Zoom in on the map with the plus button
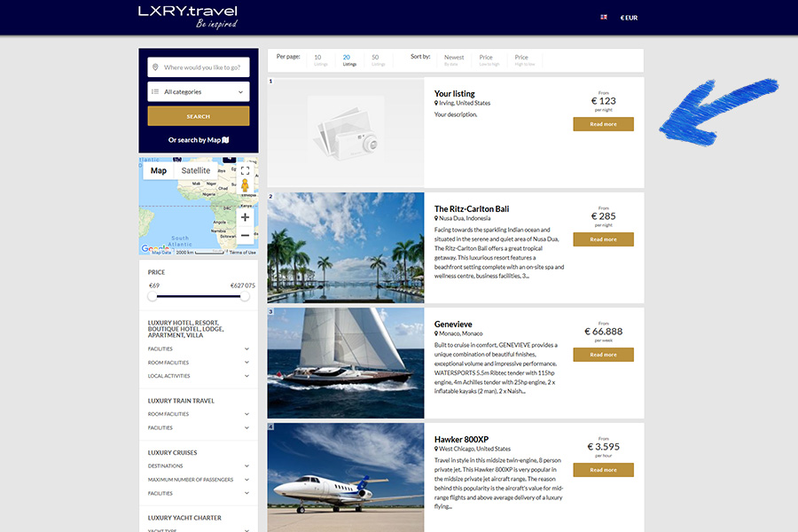This screenshot has width=798, height=532. pyautogui.click(x=245, y=217)
